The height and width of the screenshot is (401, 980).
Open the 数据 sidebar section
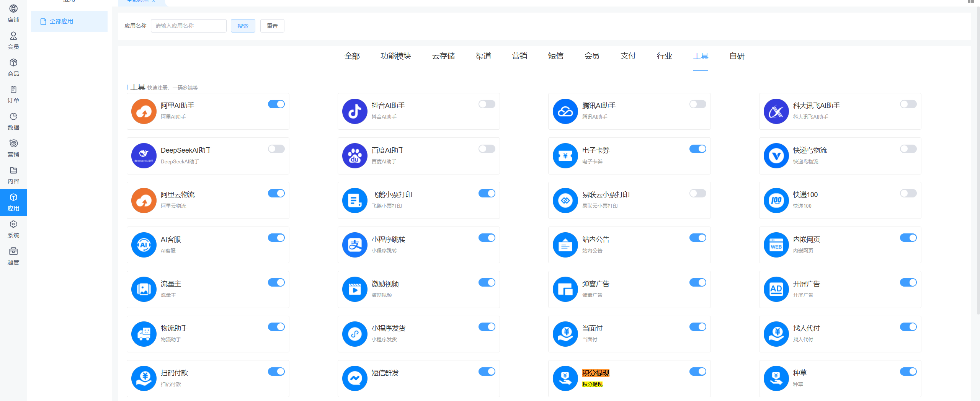(13, 121)
